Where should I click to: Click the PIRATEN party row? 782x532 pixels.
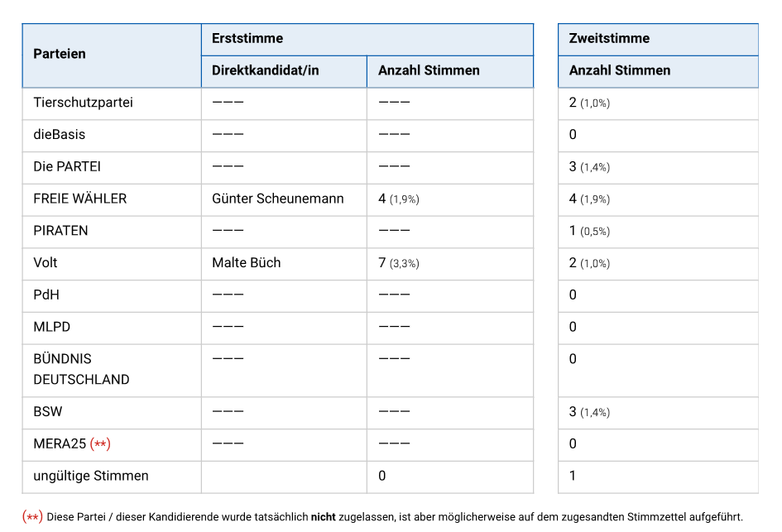click(x=60, y=231)
